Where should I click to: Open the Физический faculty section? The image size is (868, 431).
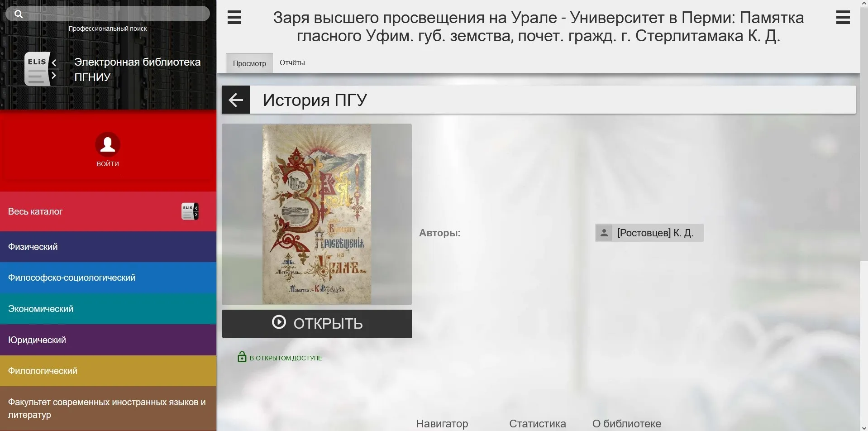click(108, 247)
